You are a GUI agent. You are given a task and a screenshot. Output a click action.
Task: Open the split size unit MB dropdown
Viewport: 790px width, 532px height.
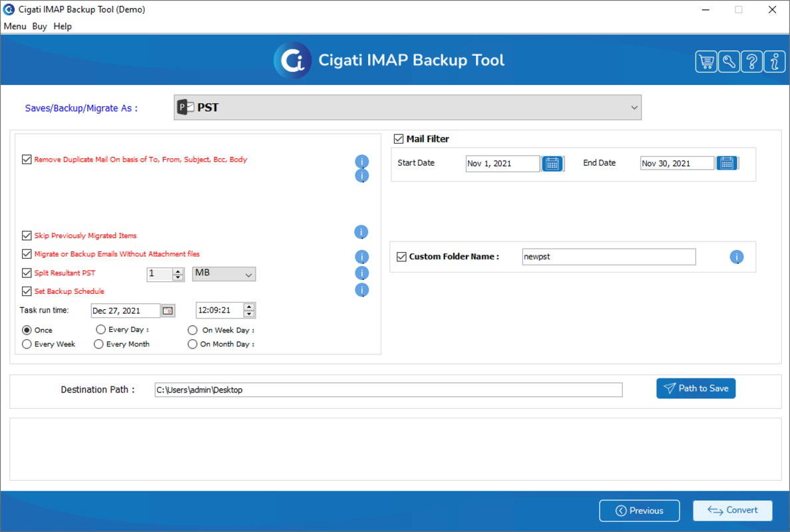(224, 274)
